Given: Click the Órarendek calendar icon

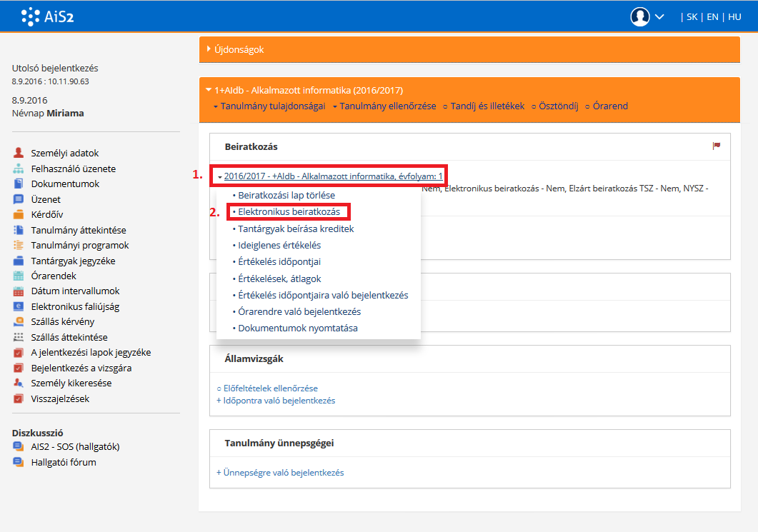Looking at the screenshot, I should (x=19, y=276).
